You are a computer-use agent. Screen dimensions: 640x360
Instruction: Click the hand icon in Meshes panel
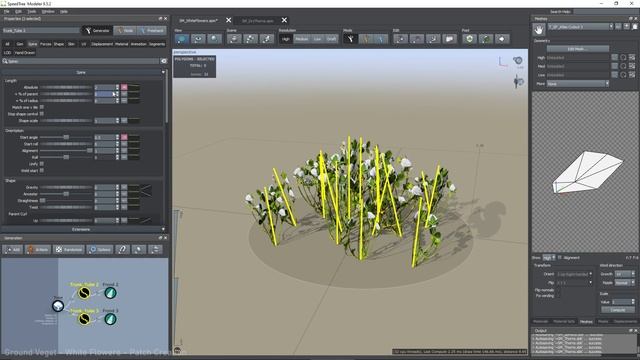point(539,29)
